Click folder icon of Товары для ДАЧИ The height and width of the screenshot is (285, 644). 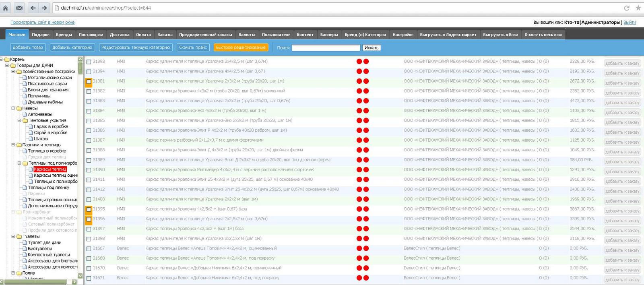coord(13,66)
